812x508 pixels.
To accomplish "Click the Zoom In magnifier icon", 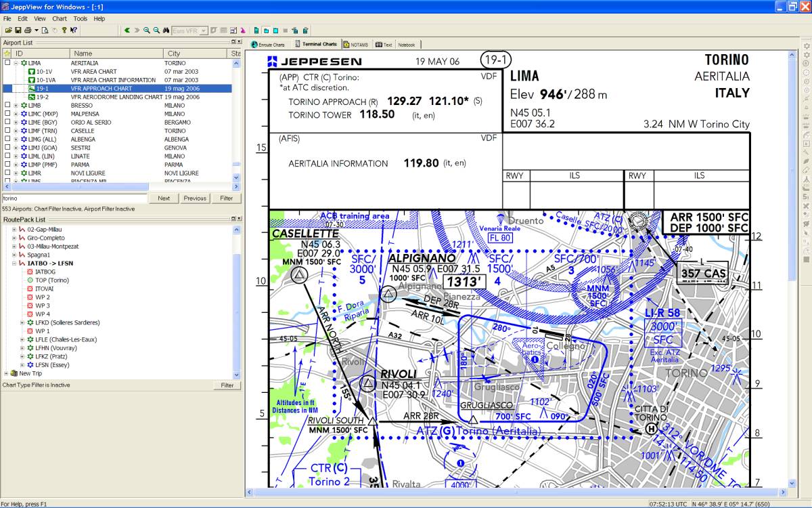I will [147, 30].
